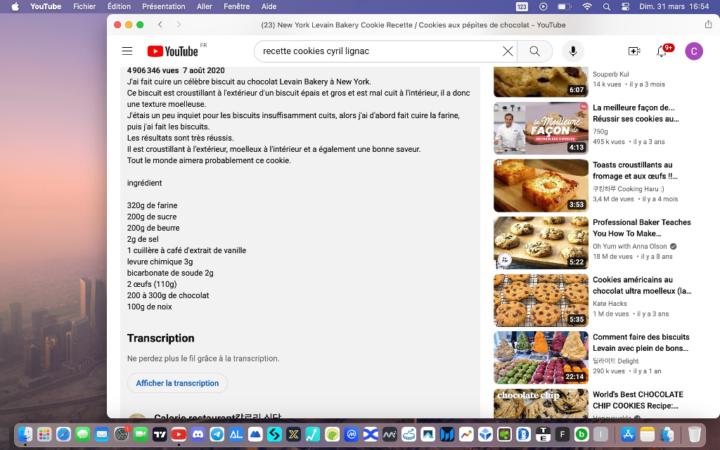Screen dimensions: 720x450
Task: Open Notes in the Dock
Action: pyautogui.click(x=647, y=434)
